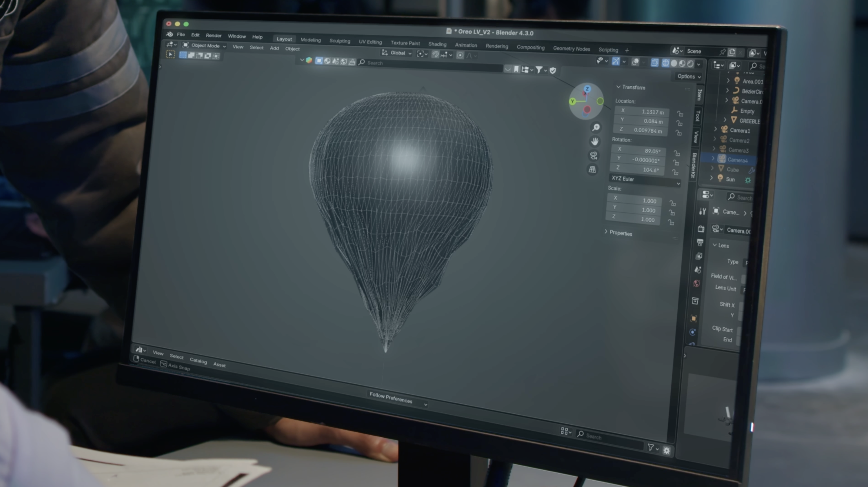This screenshot has width=868, height=487.
Task: Click the zoom magnifier viewport gizmo
Action: 596,127
